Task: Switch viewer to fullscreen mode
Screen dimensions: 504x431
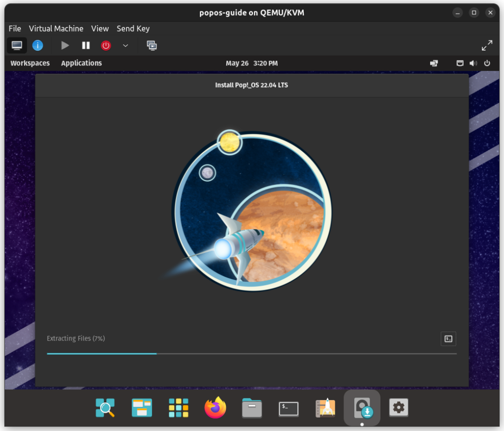Action: [x=487, y=45]
